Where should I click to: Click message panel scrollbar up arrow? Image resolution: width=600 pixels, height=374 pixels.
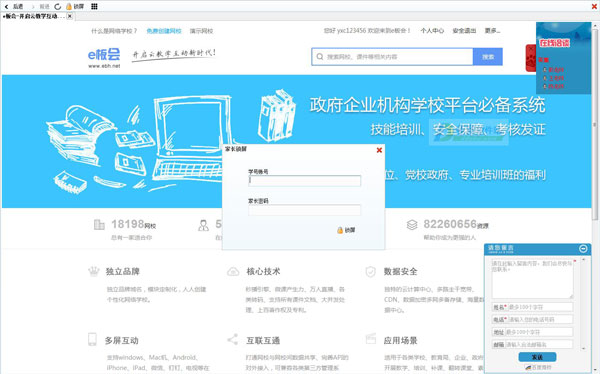[x=584, y=260]
